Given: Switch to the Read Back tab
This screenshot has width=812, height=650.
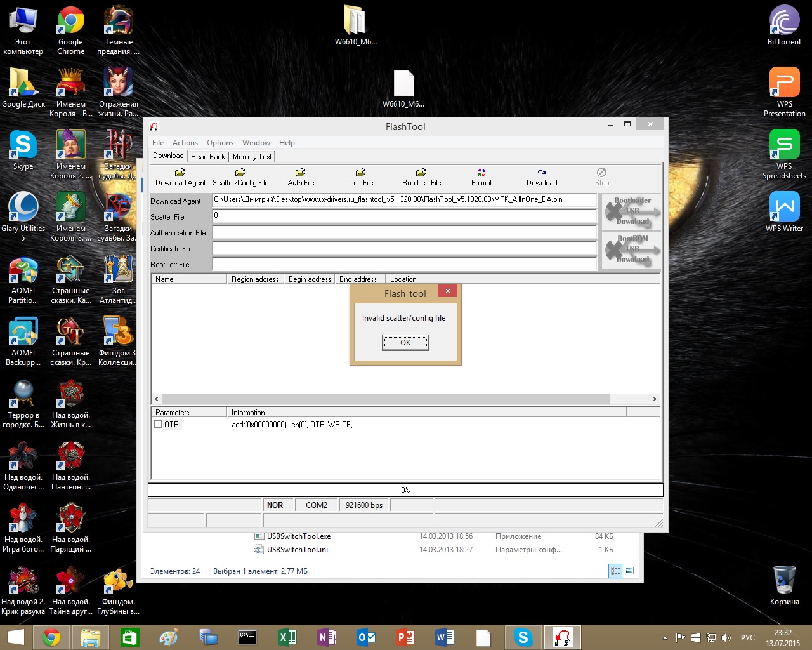Looking at the screenshot, I should pos(208,157).
